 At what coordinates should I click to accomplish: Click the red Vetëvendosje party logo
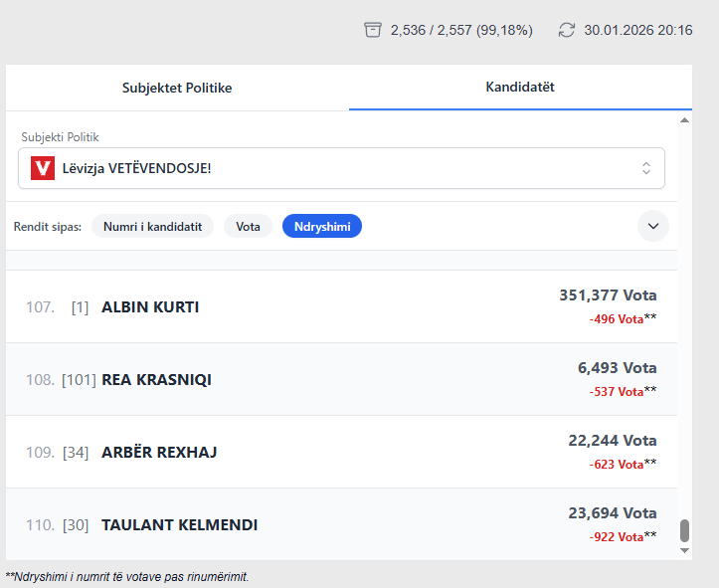pyautogui.click(x=43, y=168)
